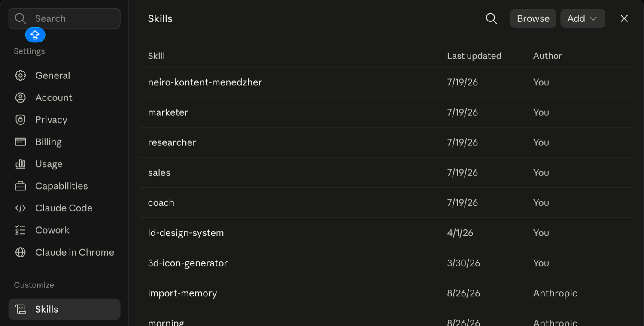
Task: Close the Skills settings panel
Action: coord(624,18)
